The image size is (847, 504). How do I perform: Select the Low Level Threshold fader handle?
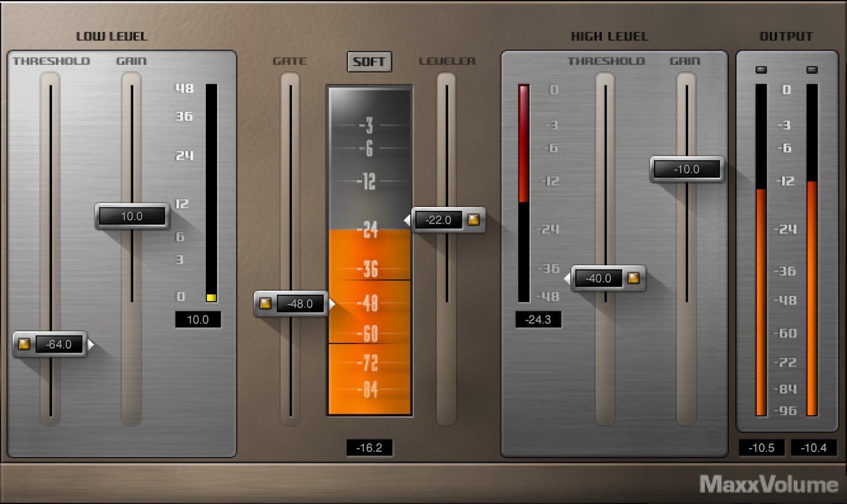49,344
